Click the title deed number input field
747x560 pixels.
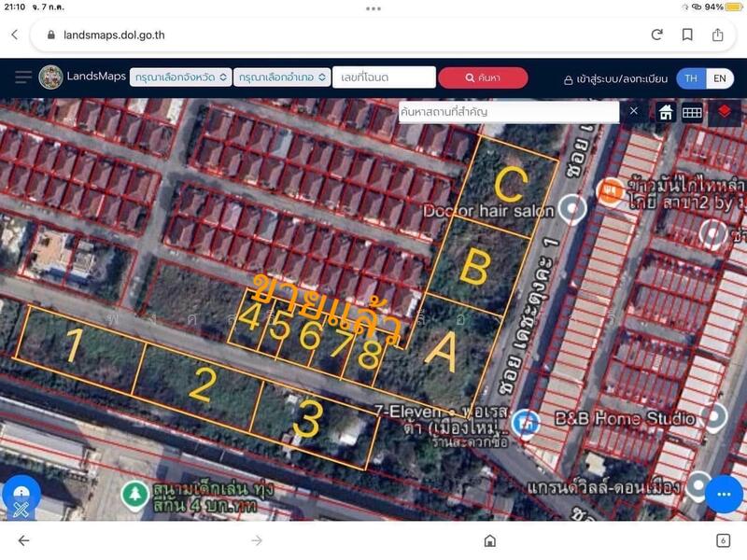(384, 77)
